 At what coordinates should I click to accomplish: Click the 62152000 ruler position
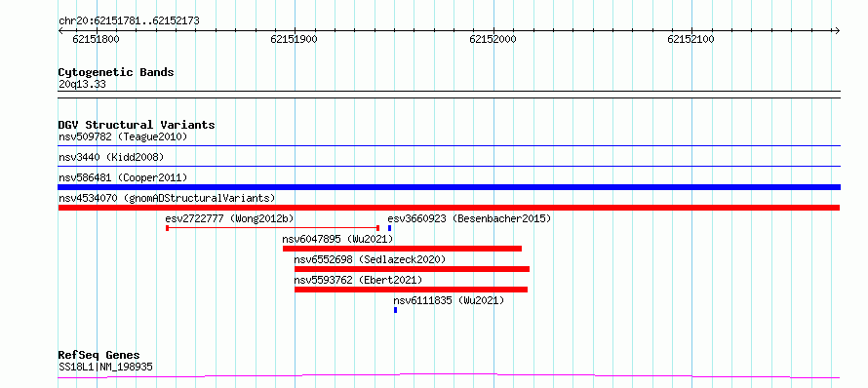pyautogui.click(x=493, y=39)
